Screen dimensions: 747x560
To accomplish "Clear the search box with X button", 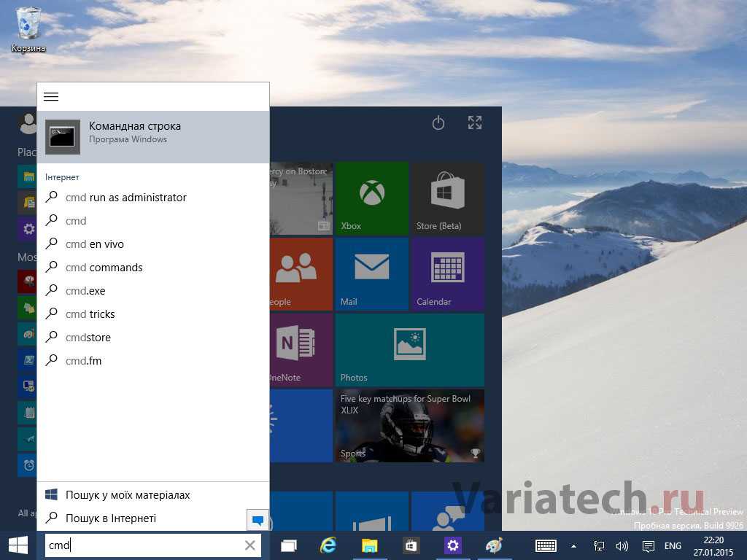I will [250, 545].
